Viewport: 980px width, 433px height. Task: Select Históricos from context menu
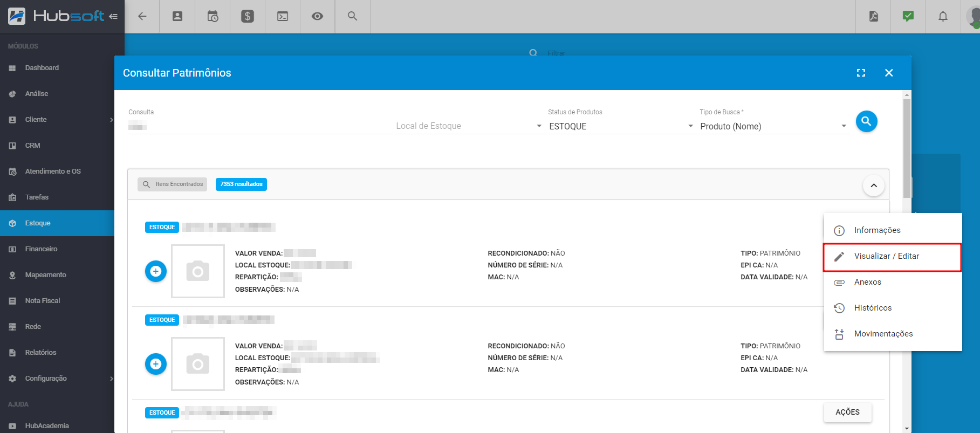tap(893, 308)
